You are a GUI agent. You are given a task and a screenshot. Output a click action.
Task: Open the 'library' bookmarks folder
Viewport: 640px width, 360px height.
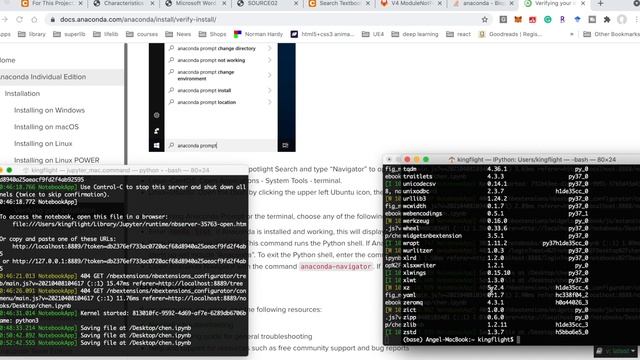pyautogui.click(x=32, y=34)
